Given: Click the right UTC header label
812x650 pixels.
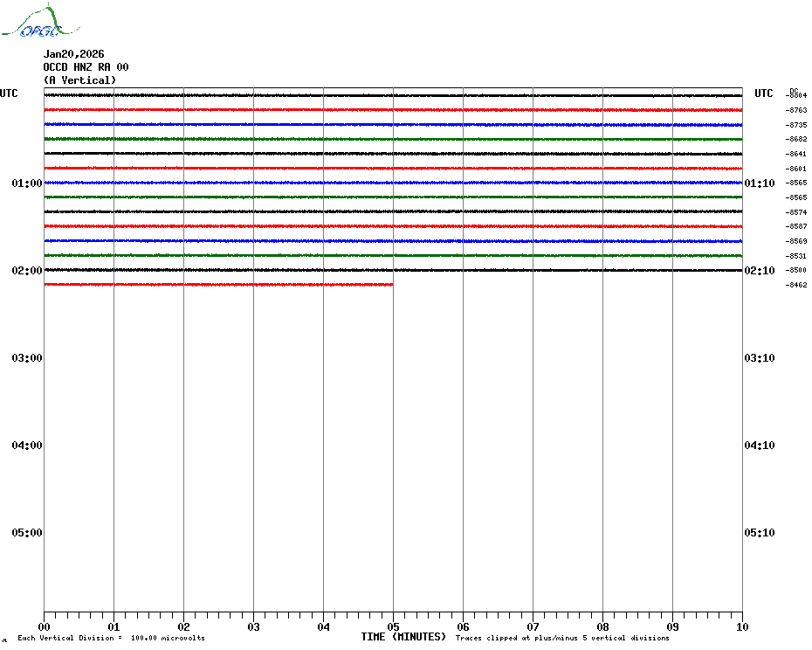Looking at the screenshot, I should click(763, 93).
